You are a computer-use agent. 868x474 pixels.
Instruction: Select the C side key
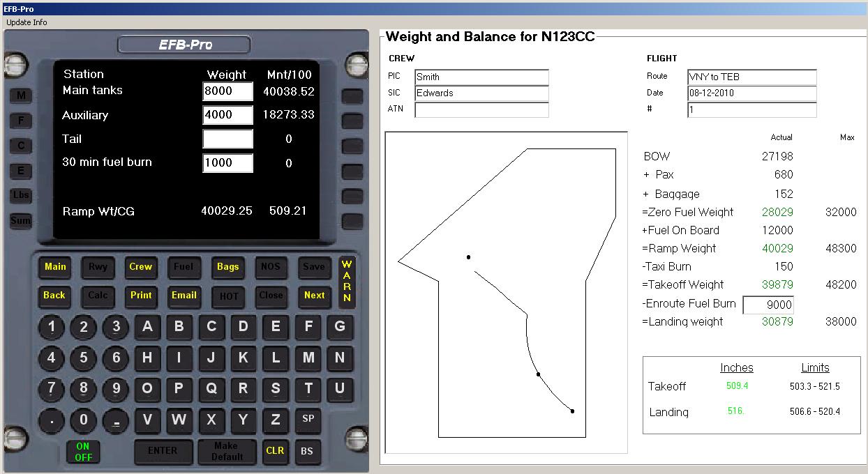pyautogui.click(x=21, y=146)
